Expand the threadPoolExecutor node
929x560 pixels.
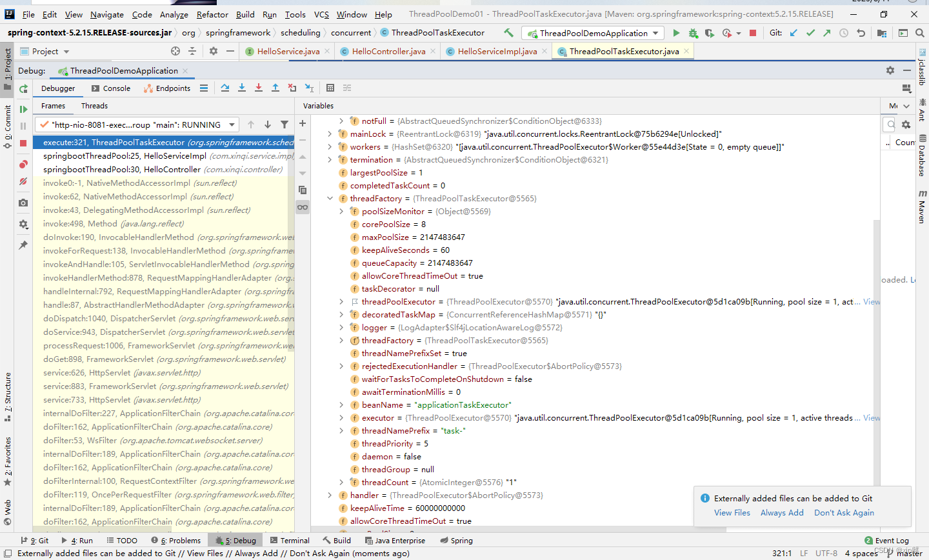[341, 302]
